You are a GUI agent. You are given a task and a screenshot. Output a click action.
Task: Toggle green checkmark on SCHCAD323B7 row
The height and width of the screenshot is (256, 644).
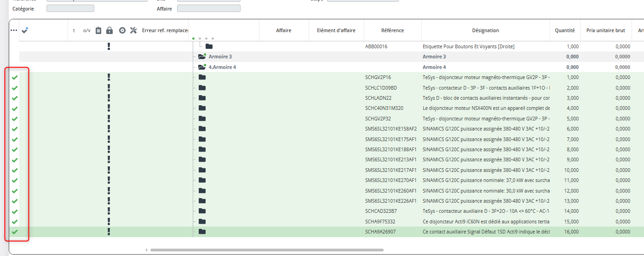[15, 211]
